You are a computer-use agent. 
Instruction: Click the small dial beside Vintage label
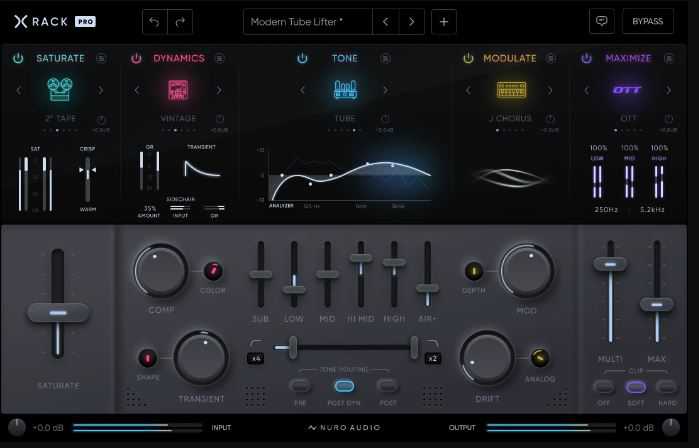[x=220, y=119]
